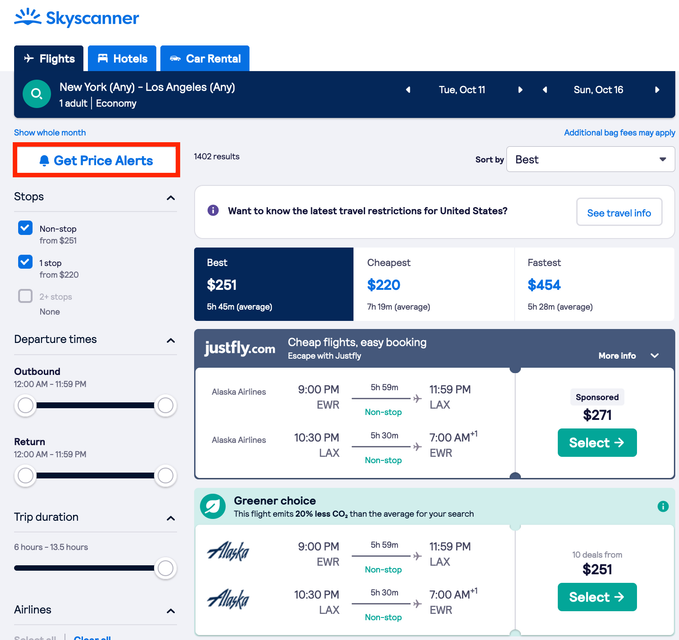Click the justfly.com logo
This screenshot has height=640, width=679.
[x=239, y=348]
